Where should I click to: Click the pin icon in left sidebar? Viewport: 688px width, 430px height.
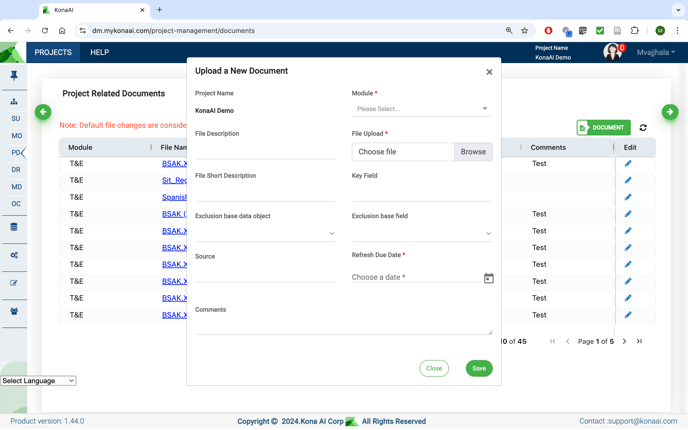coord(14,76)
